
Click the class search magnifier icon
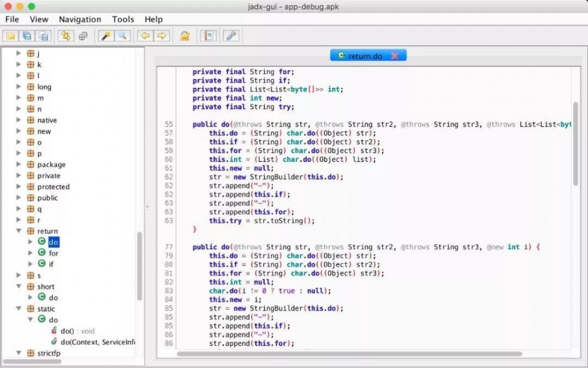(x=123, y=36)
